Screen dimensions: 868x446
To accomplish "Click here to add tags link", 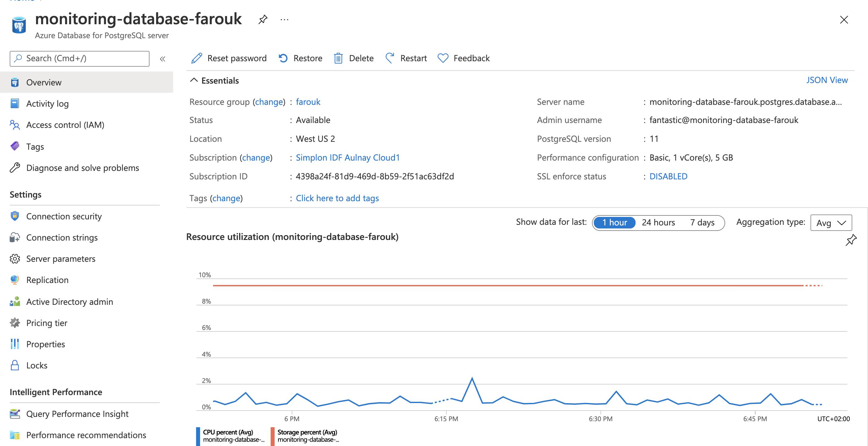I will tap(337, 198).
